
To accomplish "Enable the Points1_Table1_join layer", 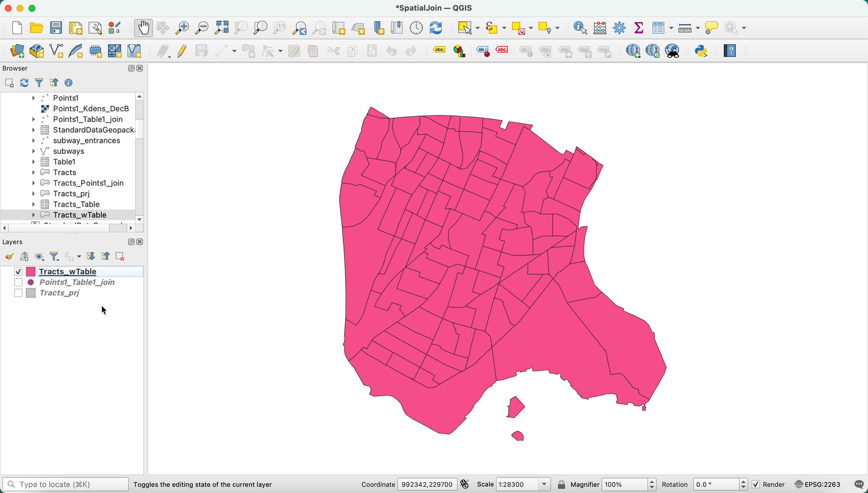I will click(18, 282).
